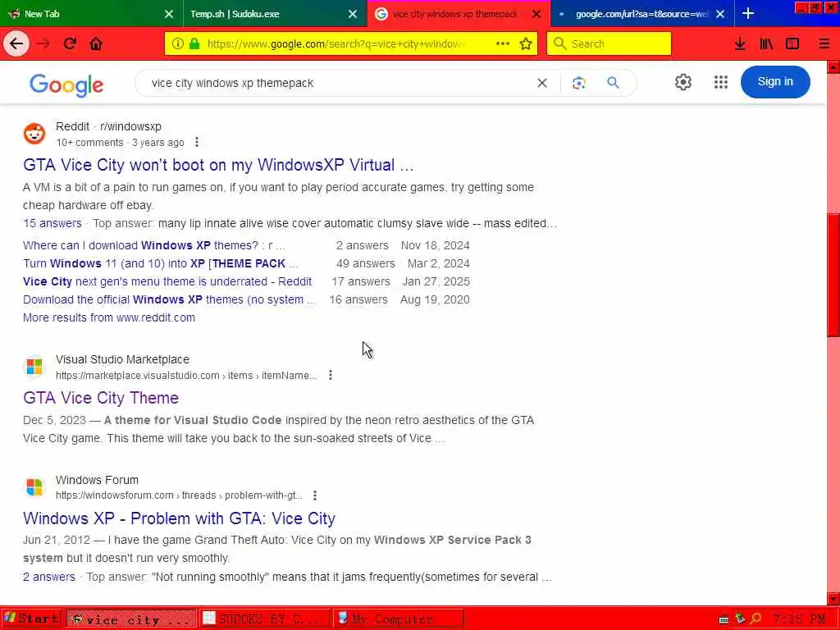Open the 2 answers link

pyautogui.click(x=48, y=577)
